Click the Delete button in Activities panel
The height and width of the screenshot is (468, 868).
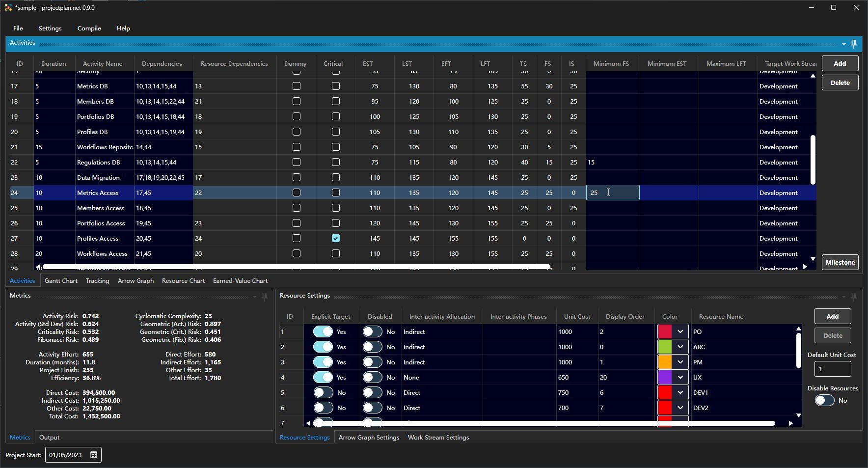840,83
